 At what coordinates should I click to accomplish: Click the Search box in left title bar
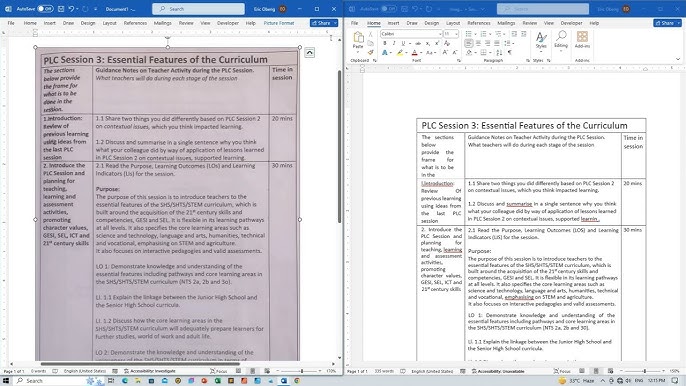(198, 9)
